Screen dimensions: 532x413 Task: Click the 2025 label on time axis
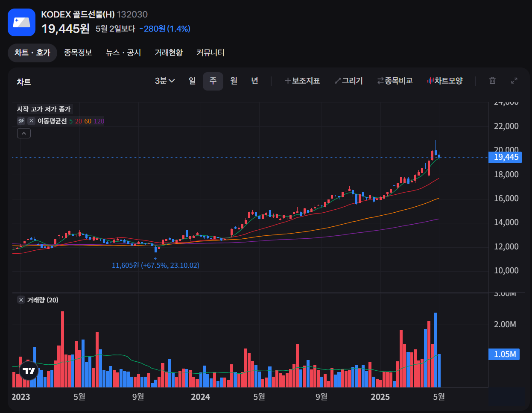point(380,397)
